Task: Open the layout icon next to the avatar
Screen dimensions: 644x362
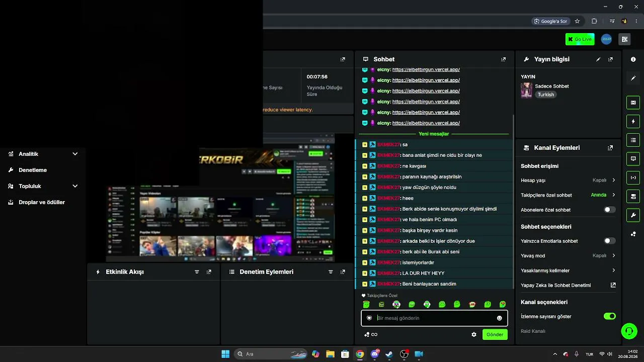Action: [624, 39]
